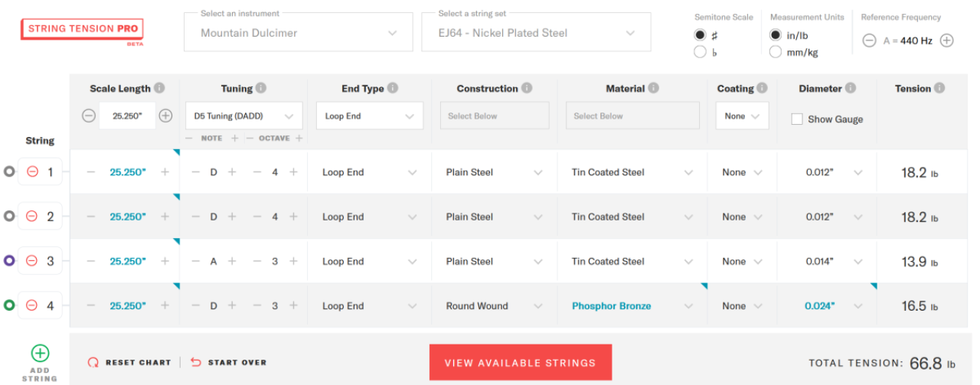
Task: Click the Scale Length info icon
Action: (x=159, y=88)
